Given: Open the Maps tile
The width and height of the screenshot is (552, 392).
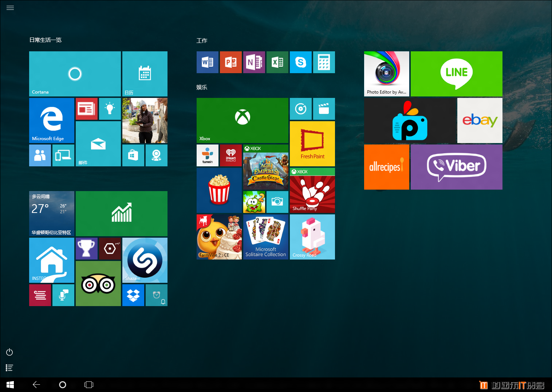Looking at the screenshot, I should (x=157, y=155).
